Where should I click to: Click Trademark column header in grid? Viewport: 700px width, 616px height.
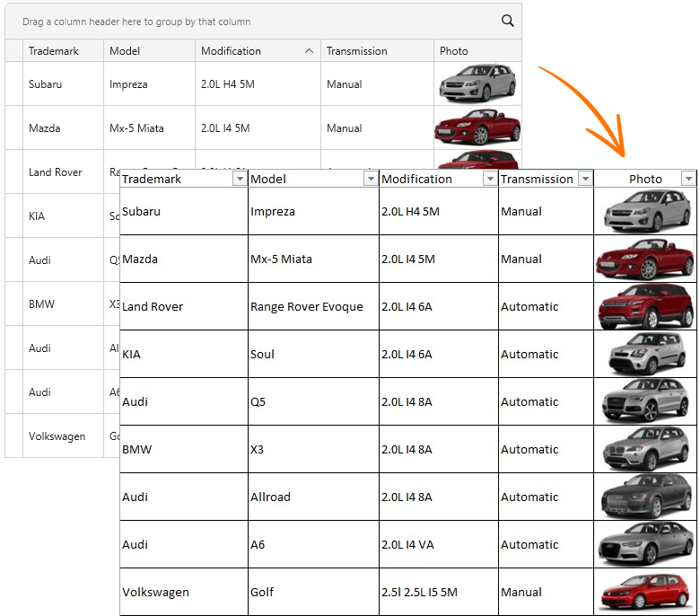(x=64, y=51)
